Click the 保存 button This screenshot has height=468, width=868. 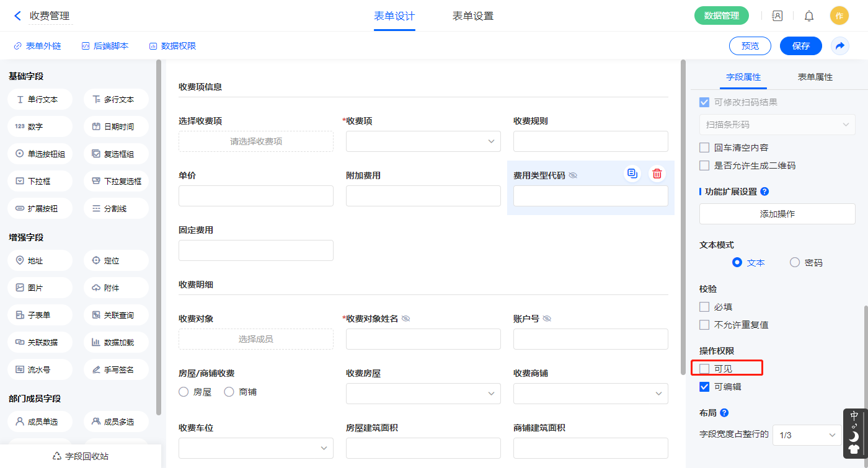(x=800, y=46)
